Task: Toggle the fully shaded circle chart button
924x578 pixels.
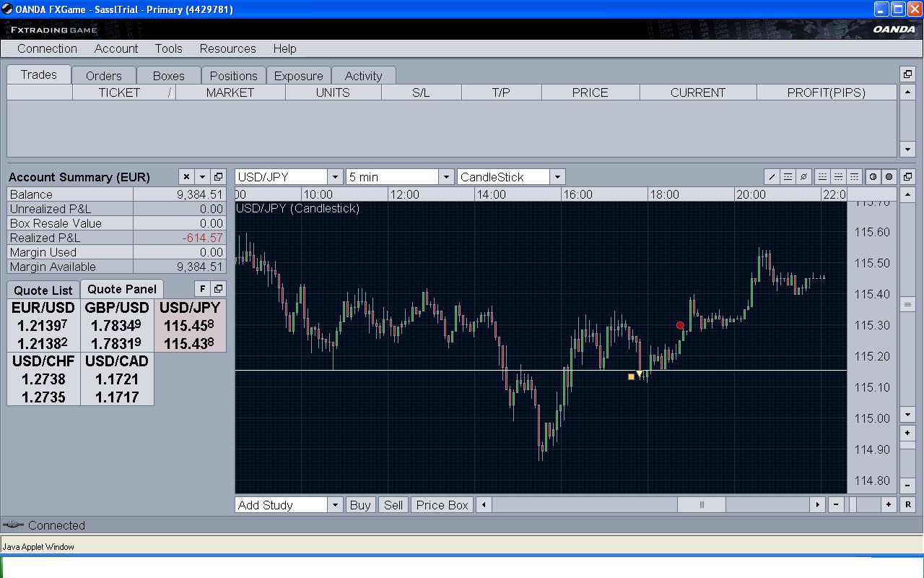Action: [x=889, y=177]
